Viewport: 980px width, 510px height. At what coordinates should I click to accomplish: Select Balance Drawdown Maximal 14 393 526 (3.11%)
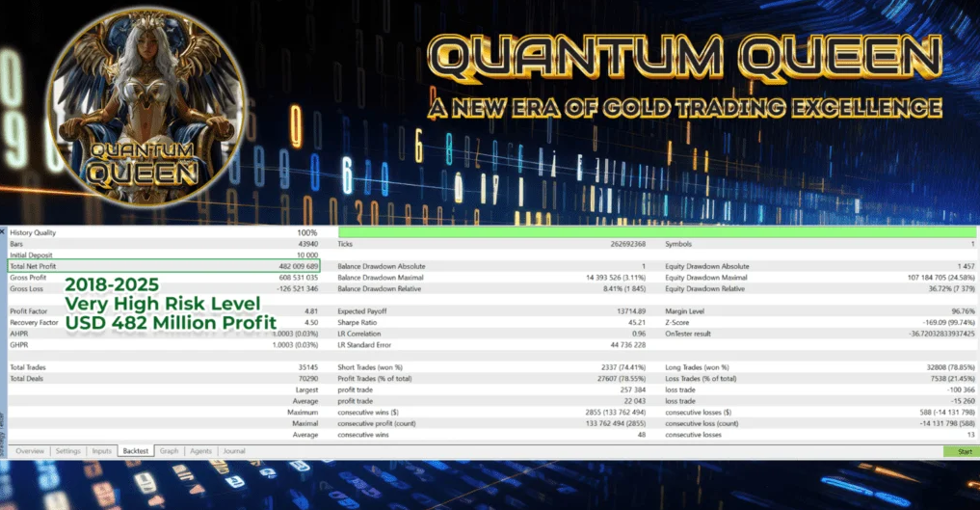pyautogui.click(x=616, y=278)
